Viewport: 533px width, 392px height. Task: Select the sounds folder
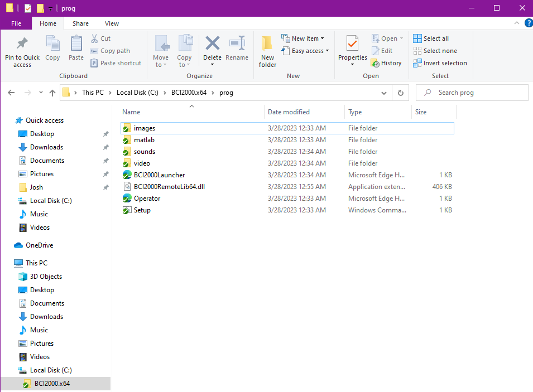287,152
